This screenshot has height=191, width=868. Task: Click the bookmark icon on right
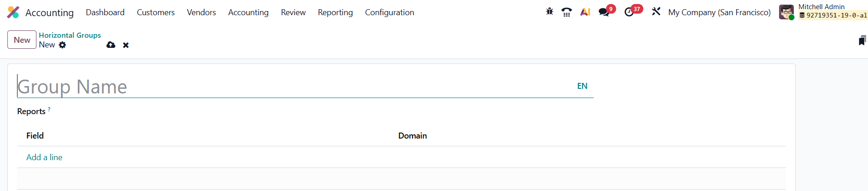[862, 41]
